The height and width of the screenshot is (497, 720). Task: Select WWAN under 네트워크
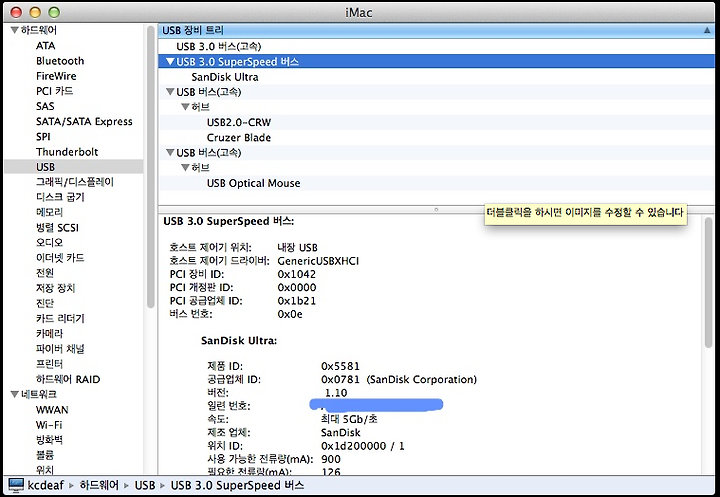pyautogui.click(x=52, y=409)
